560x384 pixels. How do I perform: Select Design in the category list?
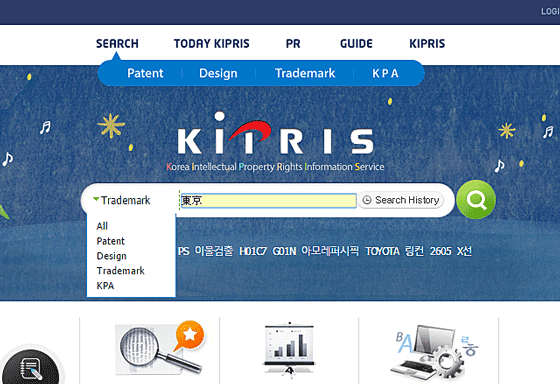point(111,256)
